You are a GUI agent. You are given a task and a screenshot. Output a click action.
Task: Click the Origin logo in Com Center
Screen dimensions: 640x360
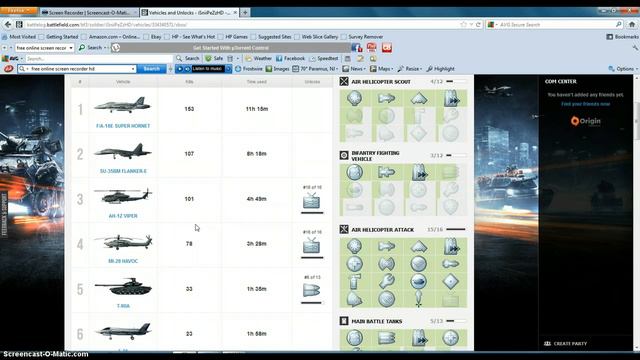click(585, 121)
